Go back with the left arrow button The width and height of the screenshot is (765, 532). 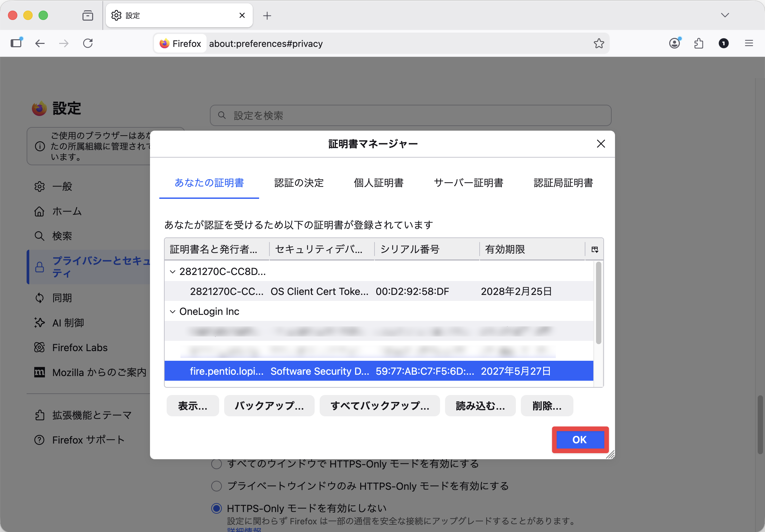[x=40, y=43]
